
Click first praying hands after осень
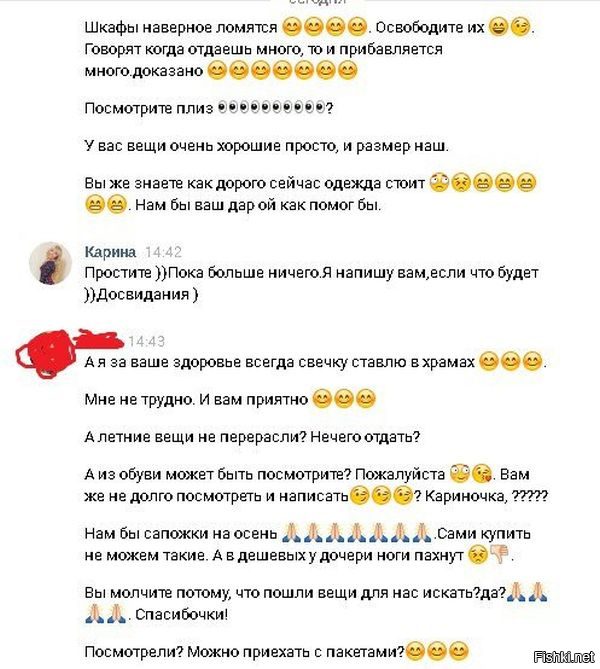(x=292, y=533)
